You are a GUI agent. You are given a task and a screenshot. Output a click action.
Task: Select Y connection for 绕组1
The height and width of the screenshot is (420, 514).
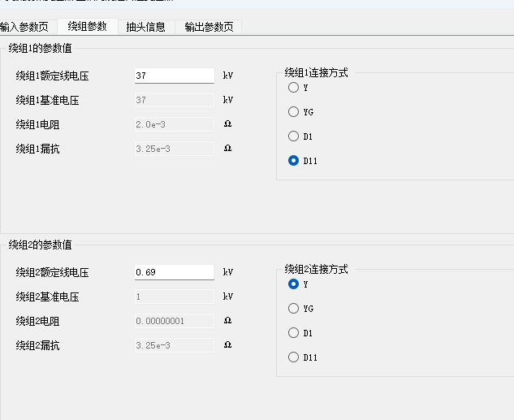294,88
